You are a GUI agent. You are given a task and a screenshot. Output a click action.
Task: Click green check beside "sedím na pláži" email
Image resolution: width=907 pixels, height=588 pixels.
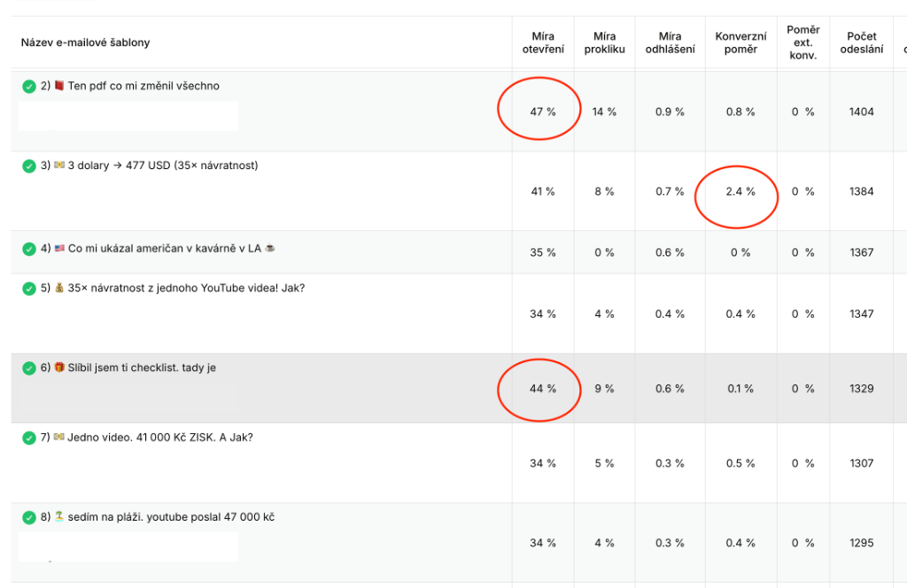(x=29, y=517)
